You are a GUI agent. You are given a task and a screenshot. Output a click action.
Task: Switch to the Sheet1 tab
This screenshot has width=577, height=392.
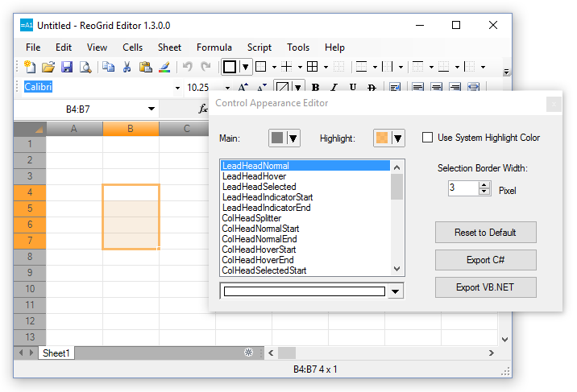[56, 353]
